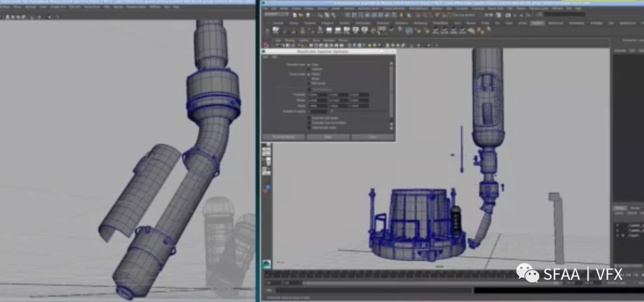Click Apply in Duplicate Special Options
The width and height of the screenshot is (644, 302).
pyautogui.click(x=327, y=137)
